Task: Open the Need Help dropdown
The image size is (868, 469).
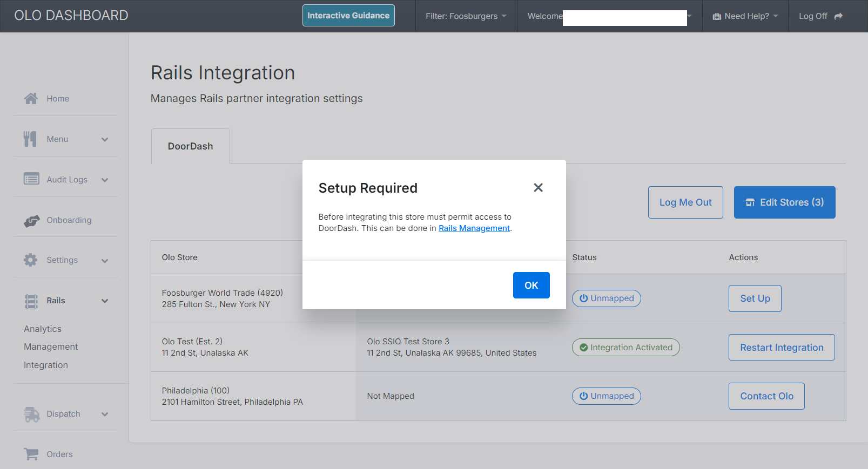Action: [745, 16]
